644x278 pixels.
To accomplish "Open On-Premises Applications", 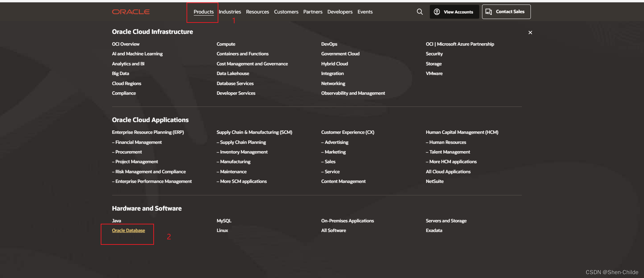I will pyautogui.click(x=347, y=221).
